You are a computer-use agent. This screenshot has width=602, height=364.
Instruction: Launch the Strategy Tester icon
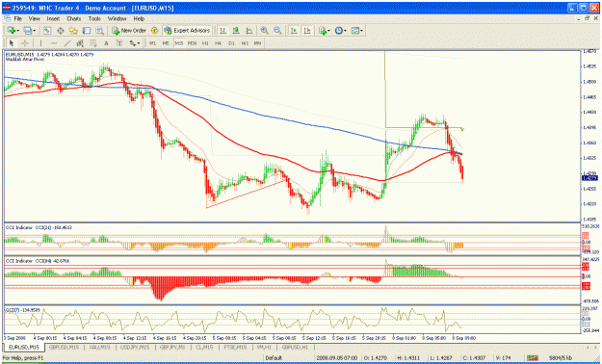100,31
